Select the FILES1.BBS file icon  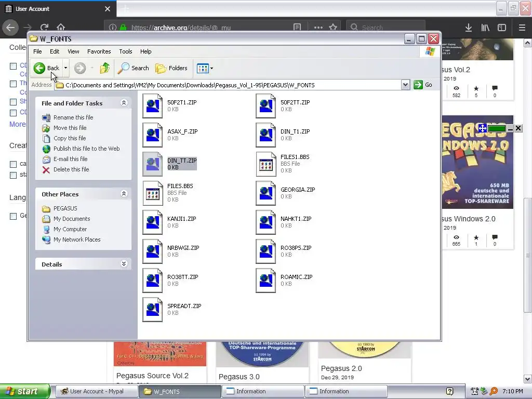(x=265, y=164)
